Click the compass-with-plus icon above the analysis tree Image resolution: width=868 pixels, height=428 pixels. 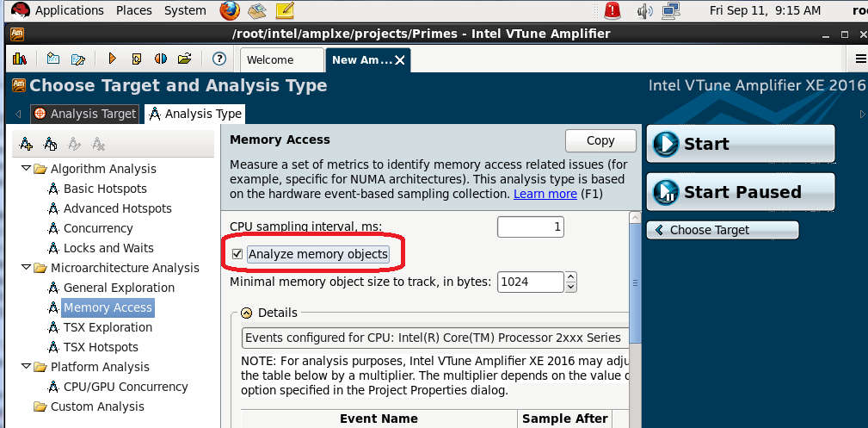(x=27, y=144)
